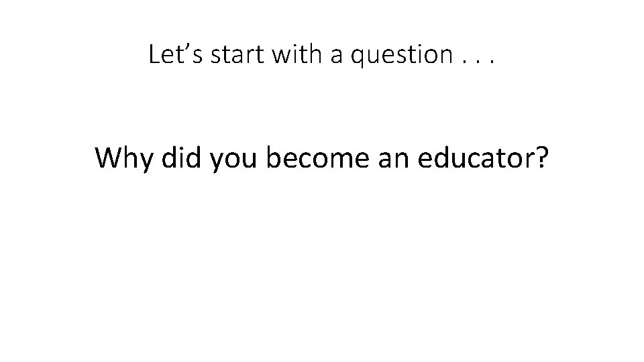The image size is (644, 362).
Task: Click the ellipsis dots after "question"
Action: coord(478,62)
